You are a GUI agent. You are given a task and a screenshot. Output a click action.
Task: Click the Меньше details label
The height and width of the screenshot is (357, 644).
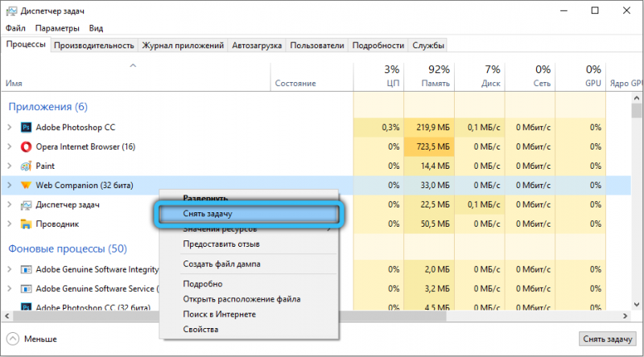click(x=40, y=339)
